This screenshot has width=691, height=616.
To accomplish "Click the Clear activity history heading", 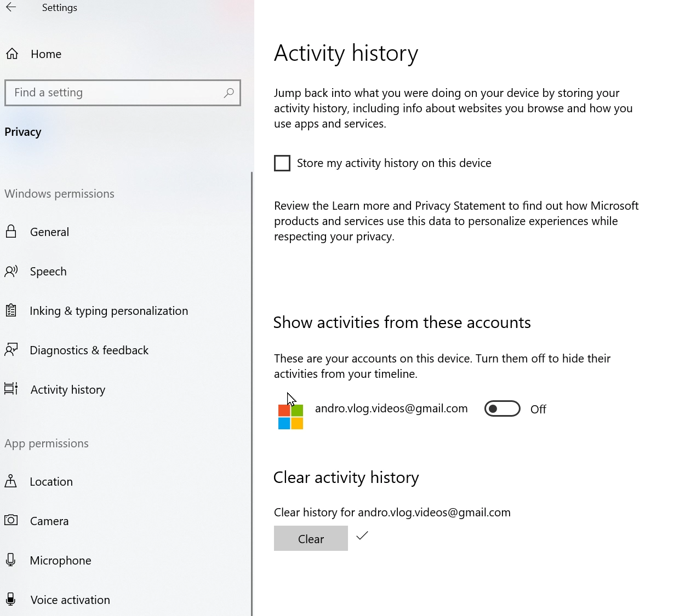I will pos(346,477).
